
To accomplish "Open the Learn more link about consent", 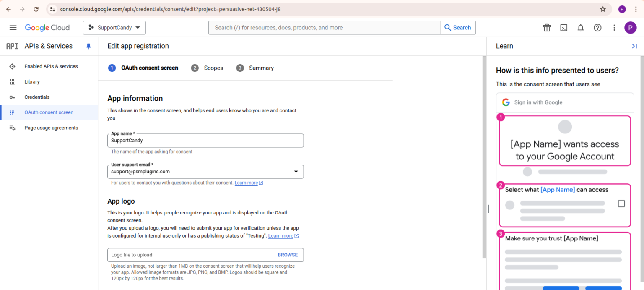I will pos(246,183).
